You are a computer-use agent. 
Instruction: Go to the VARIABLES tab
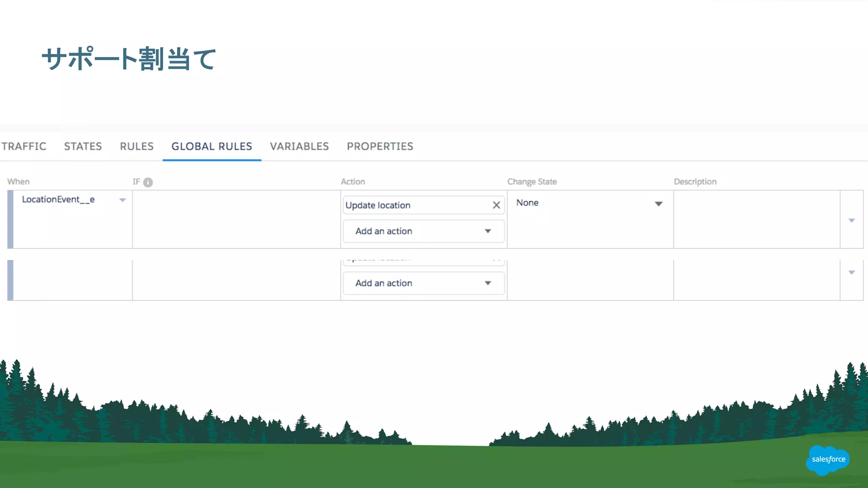click(x=299, y=147)
